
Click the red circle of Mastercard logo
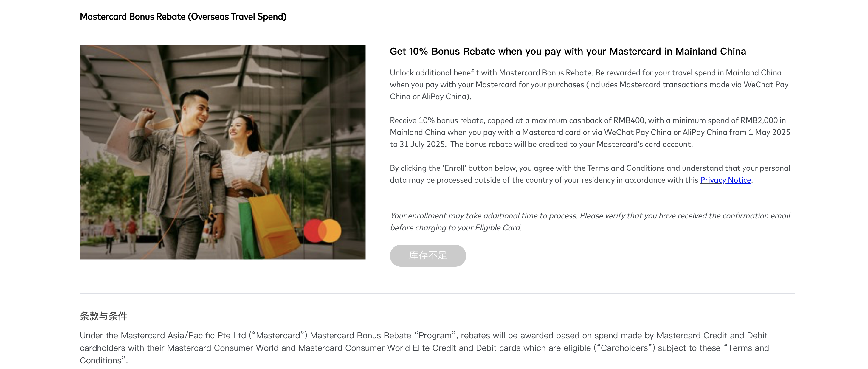313,230
